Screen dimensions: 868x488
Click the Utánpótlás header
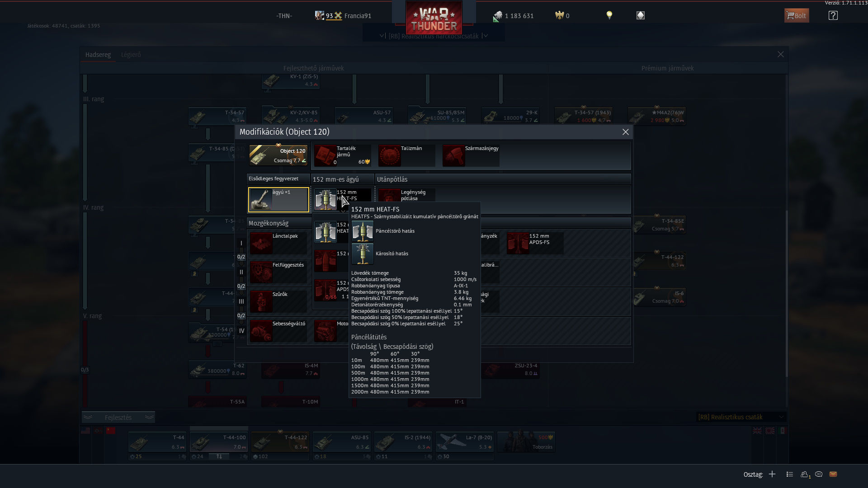(x=503, y=179)
